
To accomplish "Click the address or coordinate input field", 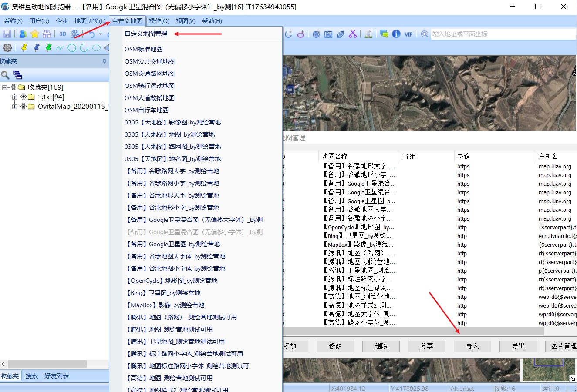I will coord(503,34).
